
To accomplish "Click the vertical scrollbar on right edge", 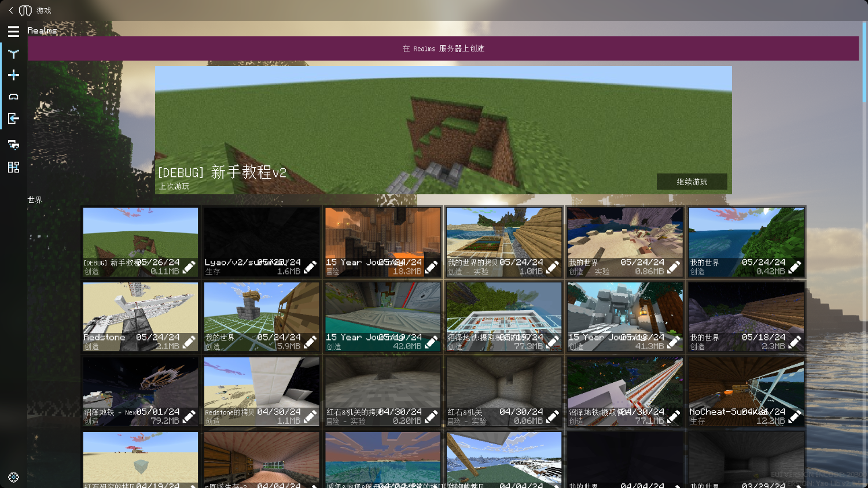I will (x=865, y=61).
